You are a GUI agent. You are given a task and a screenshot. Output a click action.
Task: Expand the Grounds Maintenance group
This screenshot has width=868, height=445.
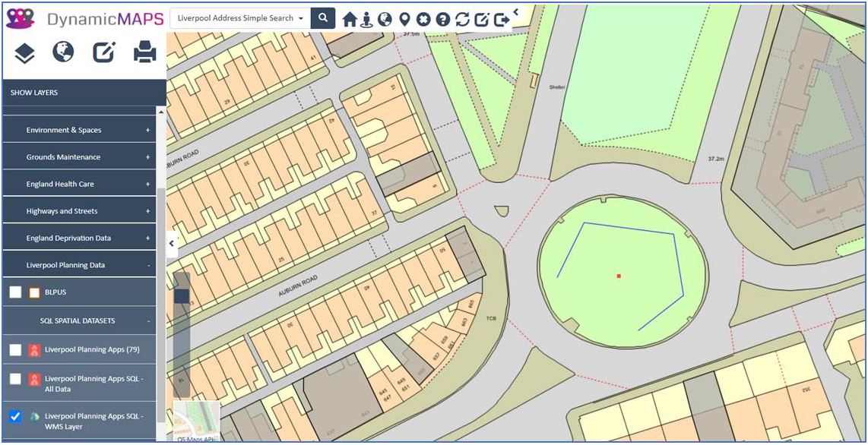click(x=81, y=157)
